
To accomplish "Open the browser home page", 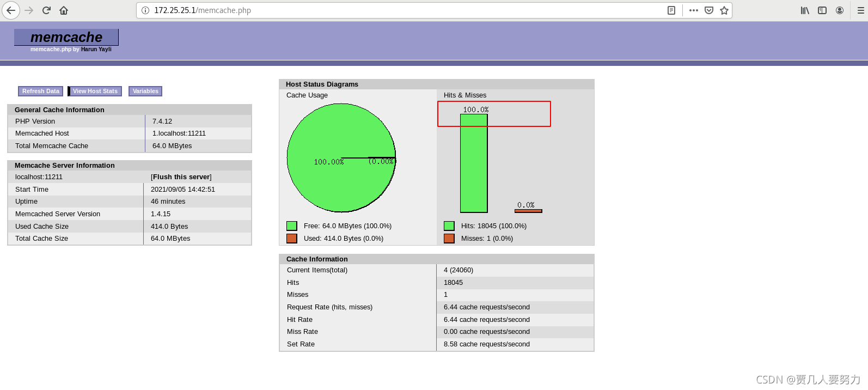I will click(64, 10).
